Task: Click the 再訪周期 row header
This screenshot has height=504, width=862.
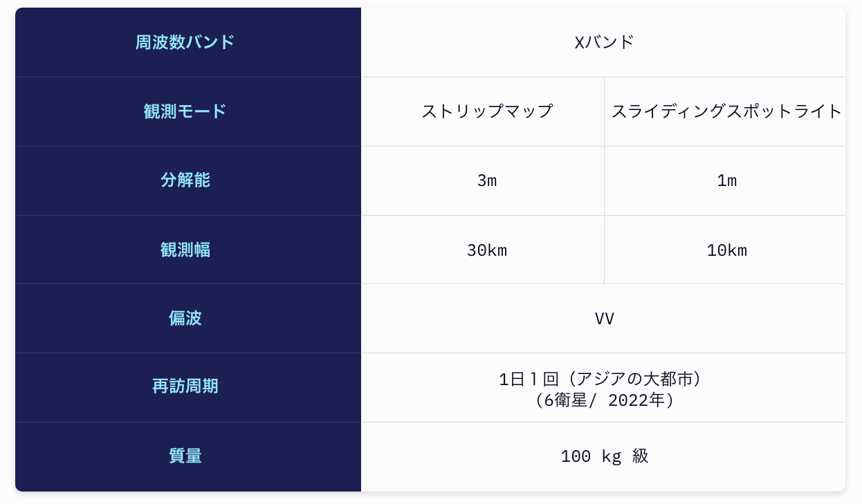Action: (x=188, y=387)
